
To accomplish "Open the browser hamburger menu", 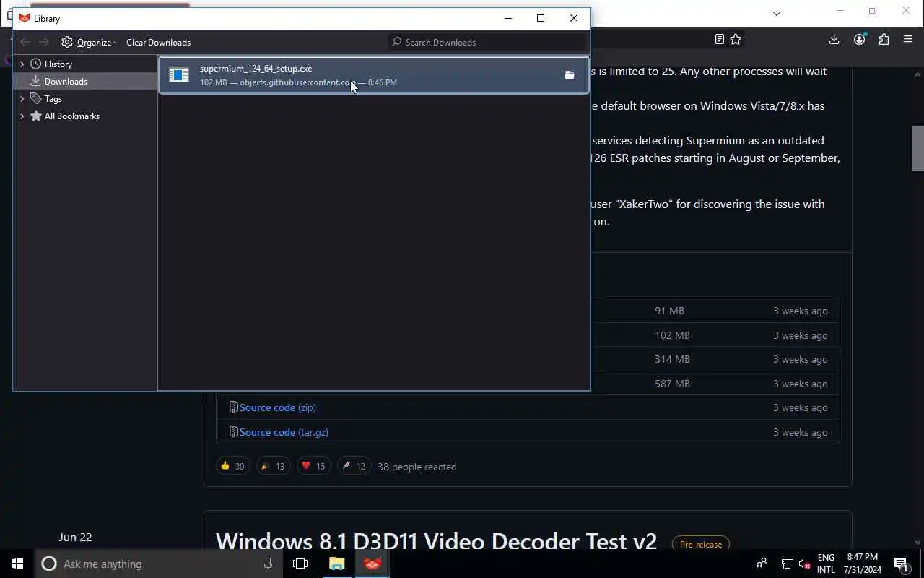I will 908,40.
